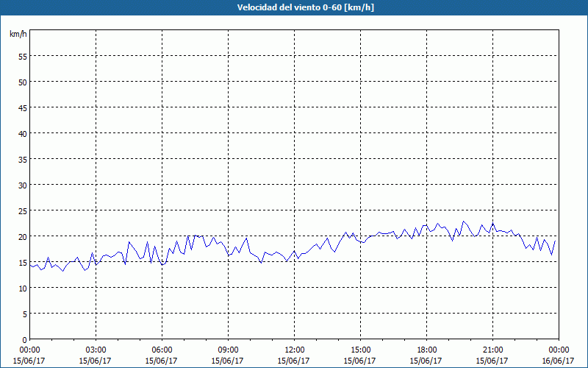Click the 15/06/17 date under 03:00

point(96,361)
